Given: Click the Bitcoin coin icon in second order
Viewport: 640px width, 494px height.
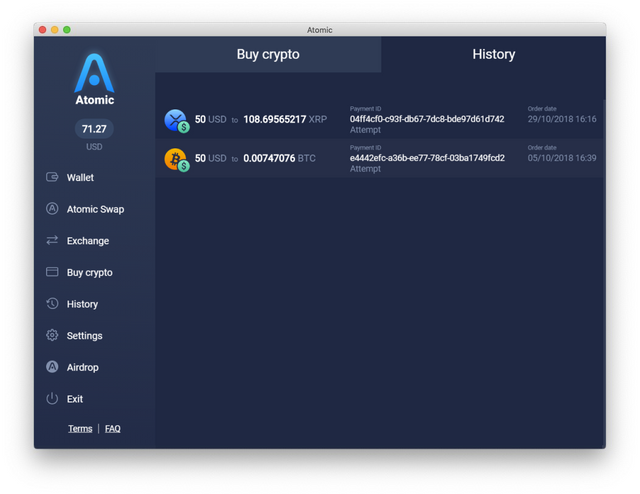Looking at the screenshot, I should [x=177, y=160].
